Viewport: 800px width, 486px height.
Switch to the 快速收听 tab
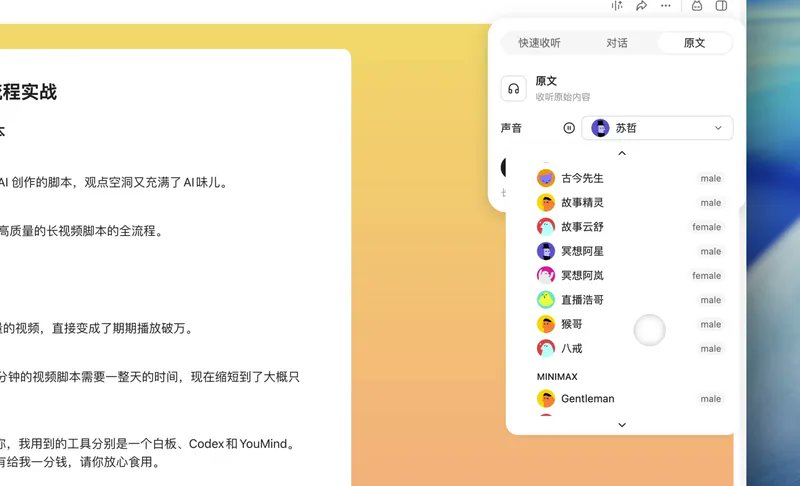pyautogui.click(x=539, y=43)
